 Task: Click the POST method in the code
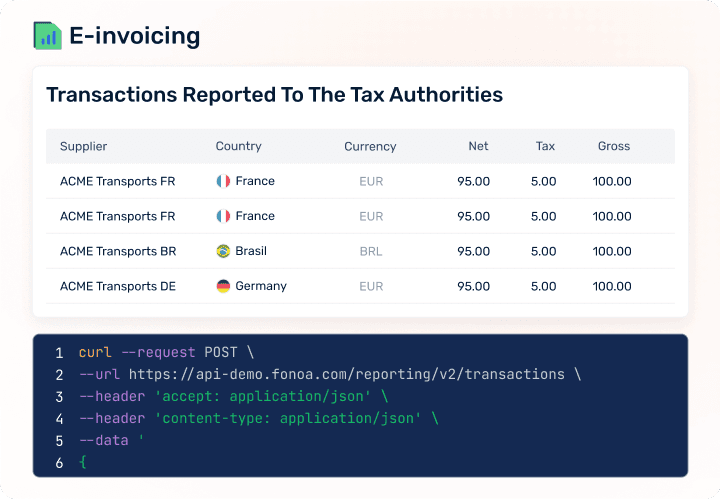point(221,352)
